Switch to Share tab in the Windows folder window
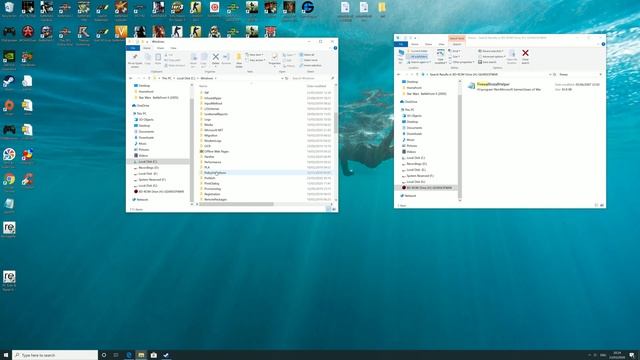 pos(160,48)
